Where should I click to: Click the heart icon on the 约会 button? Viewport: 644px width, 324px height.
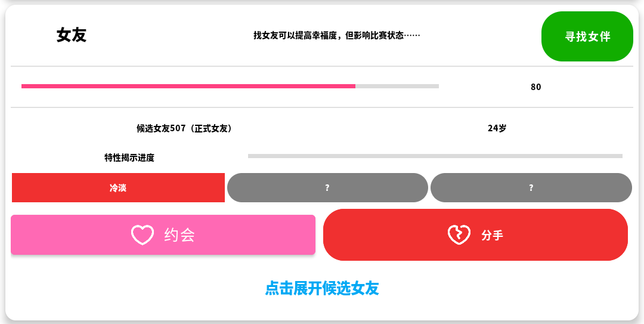pos(143,234)
